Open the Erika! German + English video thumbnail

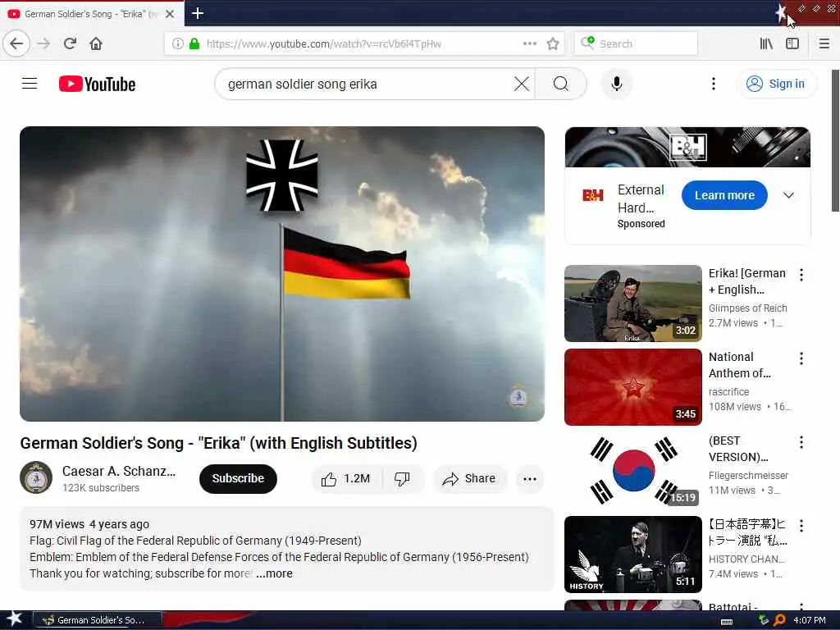tap(632, 304)
